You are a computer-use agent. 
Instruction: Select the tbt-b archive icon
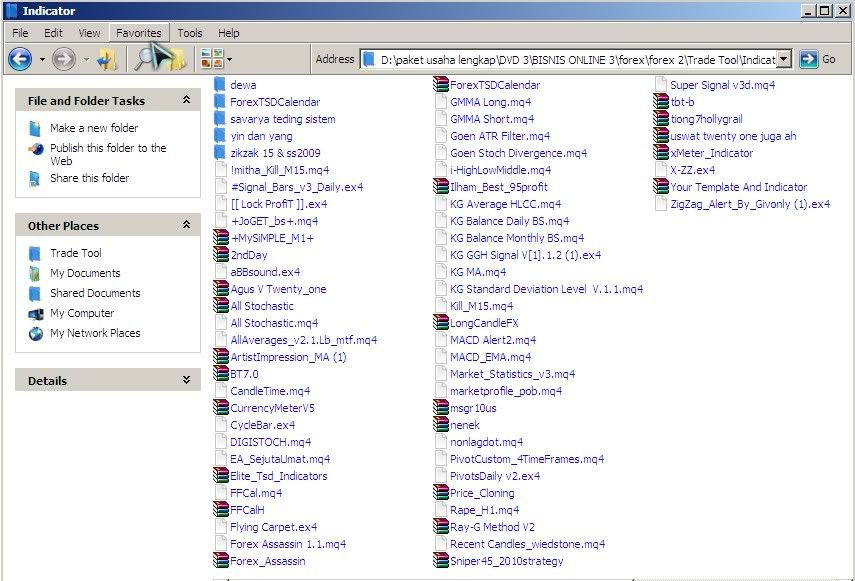click(661, 101)
